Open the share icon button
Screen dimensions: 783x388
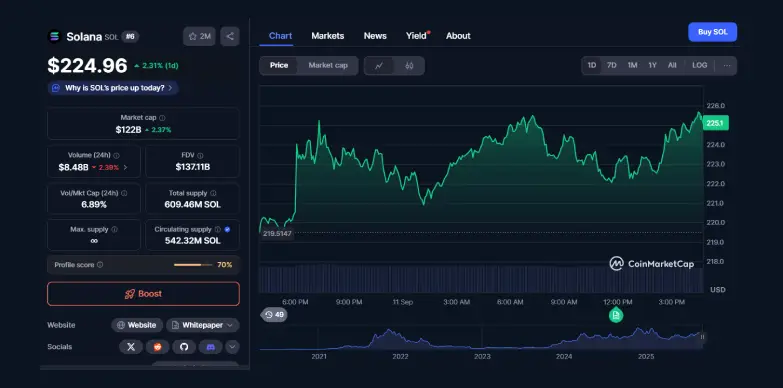[x=230, y=36]
